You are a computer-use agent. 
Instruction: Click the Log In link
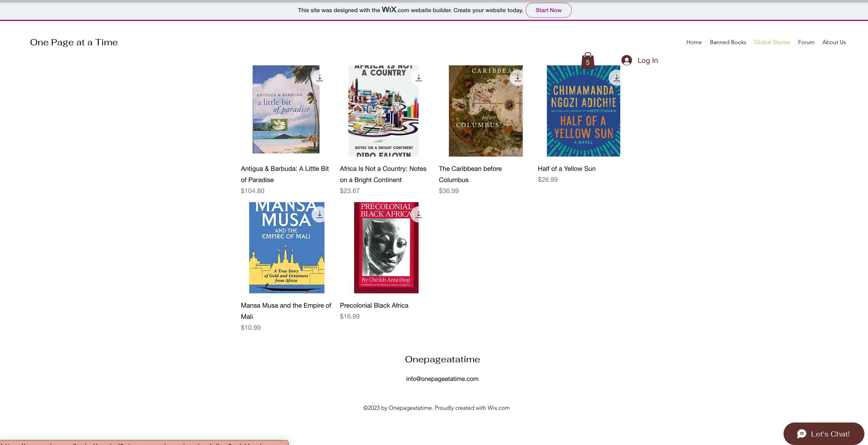(647, 60)
